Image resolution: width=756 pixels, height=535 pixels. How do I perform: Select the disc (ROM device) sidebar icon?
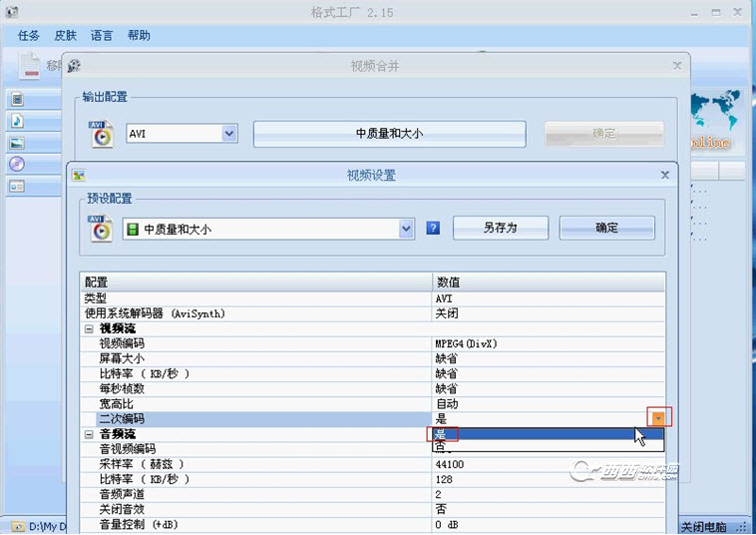coord(17,164)
